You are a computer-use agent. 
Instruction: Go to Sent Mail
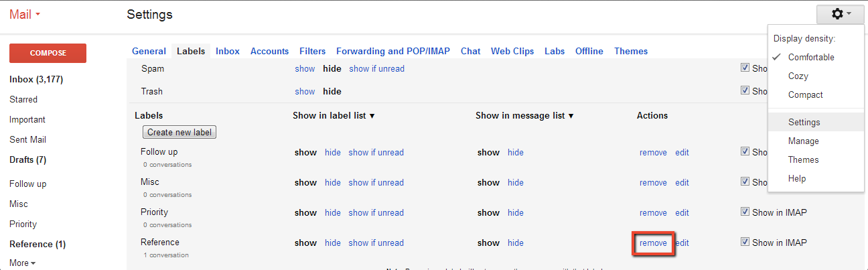(27, 139)
